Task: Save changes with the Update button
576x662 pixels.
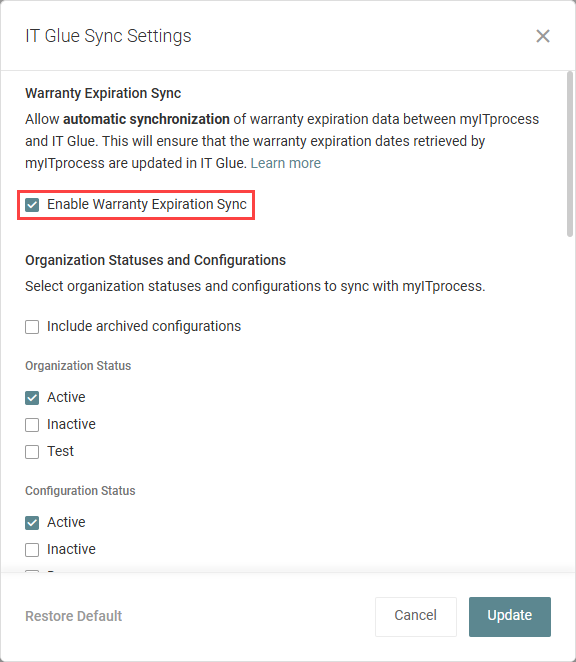Action: click(x=510, y=616)
